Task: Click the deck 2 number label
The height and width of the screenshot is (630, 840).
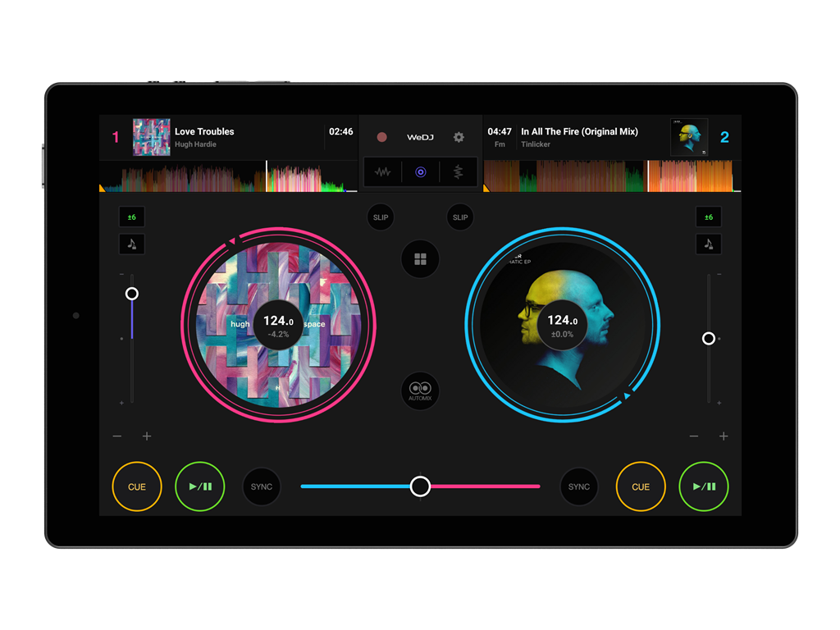Action: [x=724, y=137]
